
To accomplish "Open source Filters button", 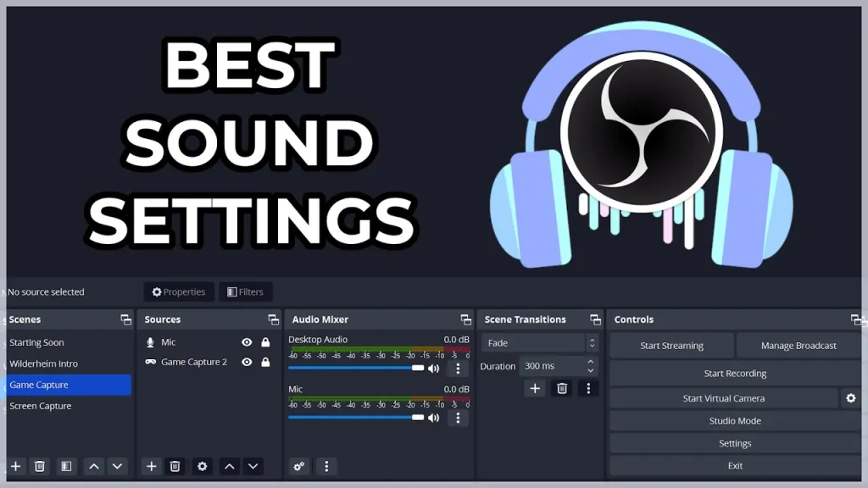I will (x=245, y=291).
